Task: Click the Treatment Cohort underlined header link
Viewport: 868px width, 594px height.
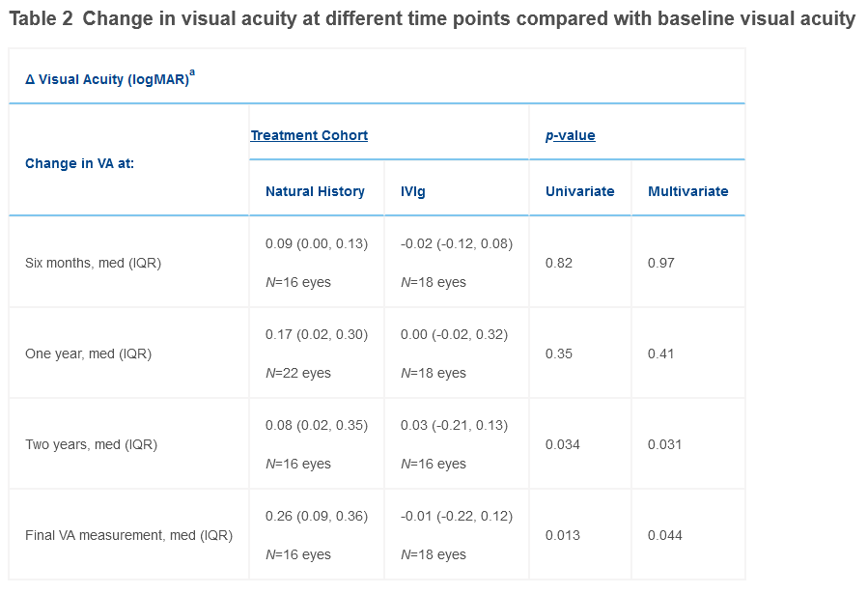Action: [x=309, y=135]
